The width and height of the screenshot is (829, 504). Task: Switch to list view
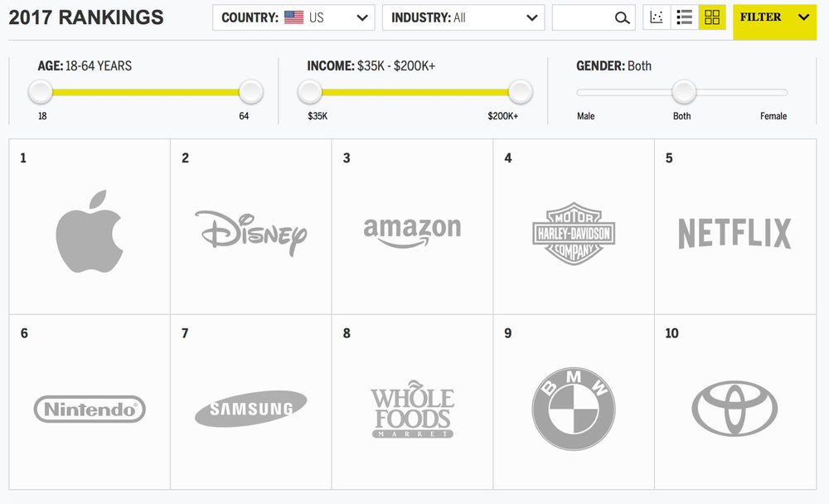click(x=684, y=17)
